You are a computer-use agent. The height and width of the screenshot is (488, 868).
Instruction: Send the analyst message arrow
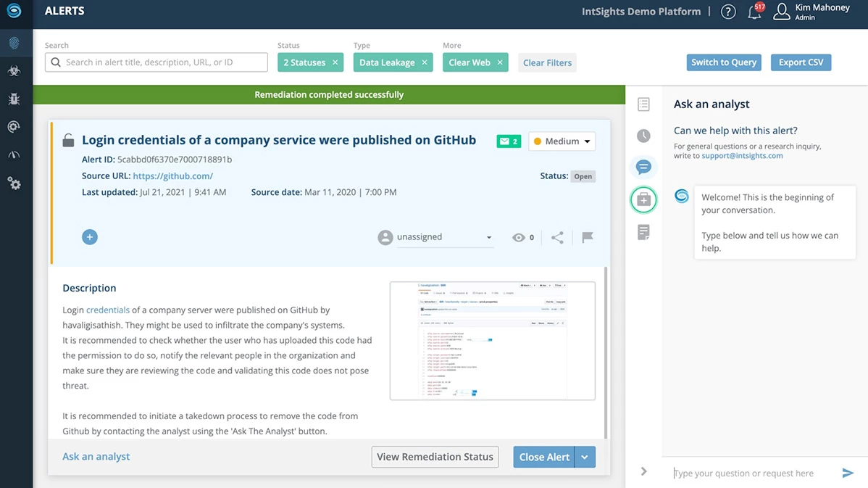(848, 473)
